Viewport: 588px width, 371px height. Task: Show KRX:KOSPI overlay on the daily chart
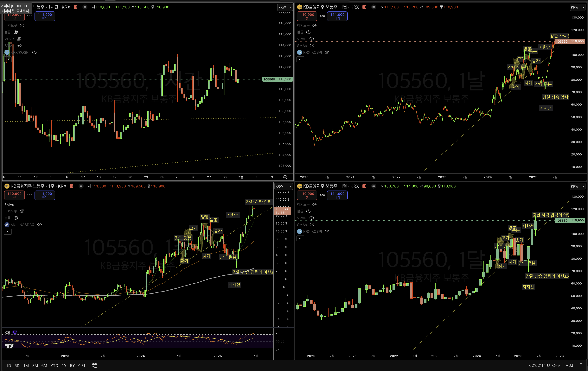327,52
